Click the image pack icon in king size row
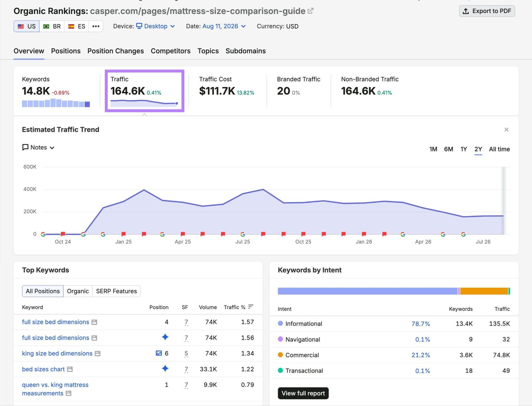 (159, 353)
